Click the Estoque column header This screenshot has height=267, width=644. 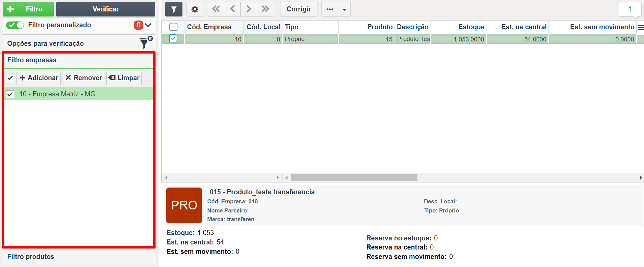coord(459,27)
